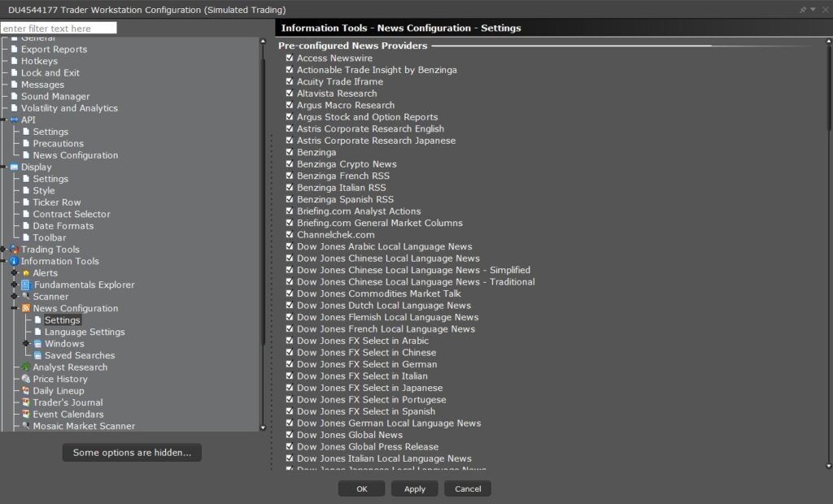Click the Messages page icon
The height and width of the screenshot is (504, 833).
(x=15, y=85)
